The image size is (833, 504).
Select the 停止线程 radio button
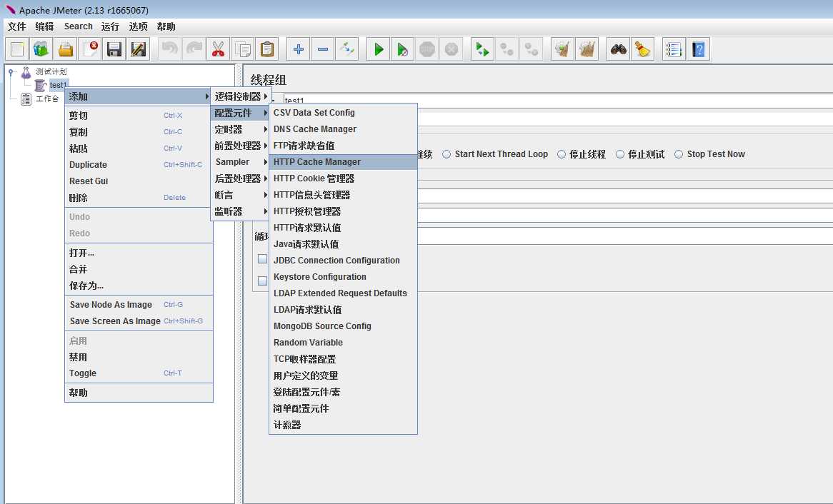(x=562, y=154)
